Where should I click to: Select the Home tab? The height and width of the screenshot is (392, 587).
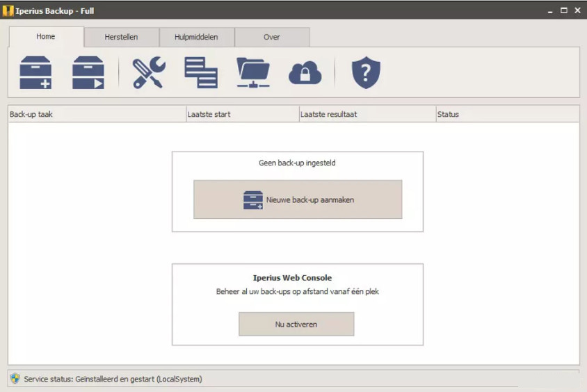pos(46,37)
